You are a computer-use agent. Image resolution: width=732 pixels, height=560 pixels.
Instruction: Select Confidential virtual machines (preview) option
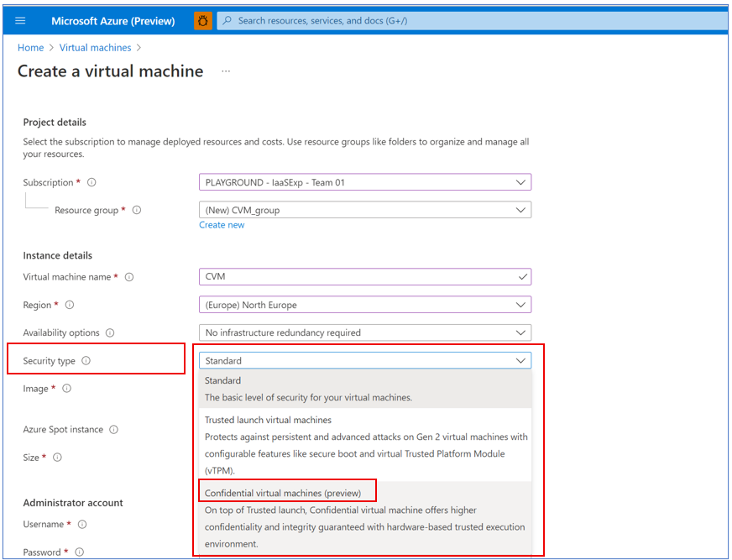click(x=365, y=518)
